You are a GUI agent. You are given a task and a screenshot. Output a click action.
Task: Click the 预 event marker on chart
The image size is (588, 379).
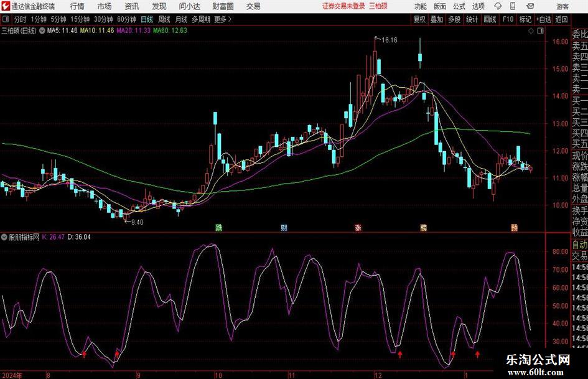[514, 227]
